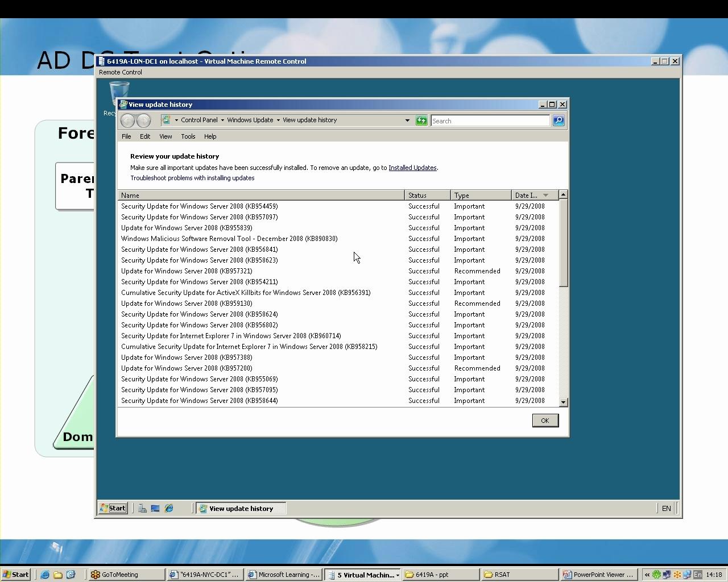Click inside the Search field
Viewport: 728px width, 582px height.
tap(490, 120)
